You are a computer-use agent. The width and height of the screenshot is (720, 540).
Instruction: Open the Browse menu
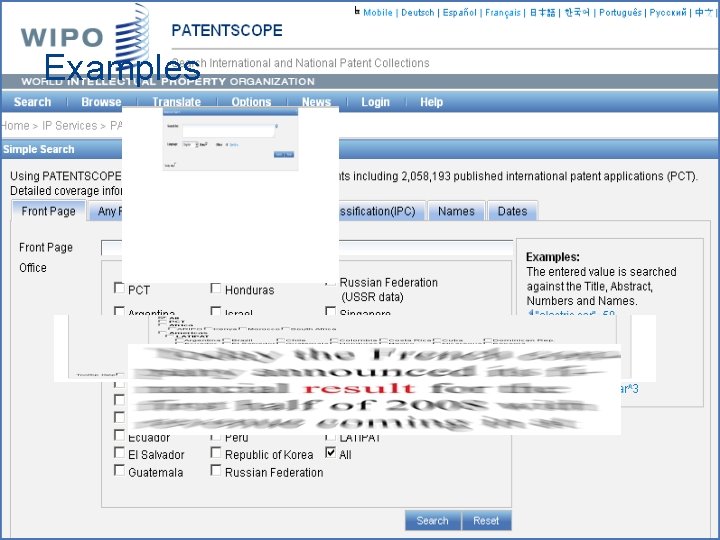tap(101, 102)
